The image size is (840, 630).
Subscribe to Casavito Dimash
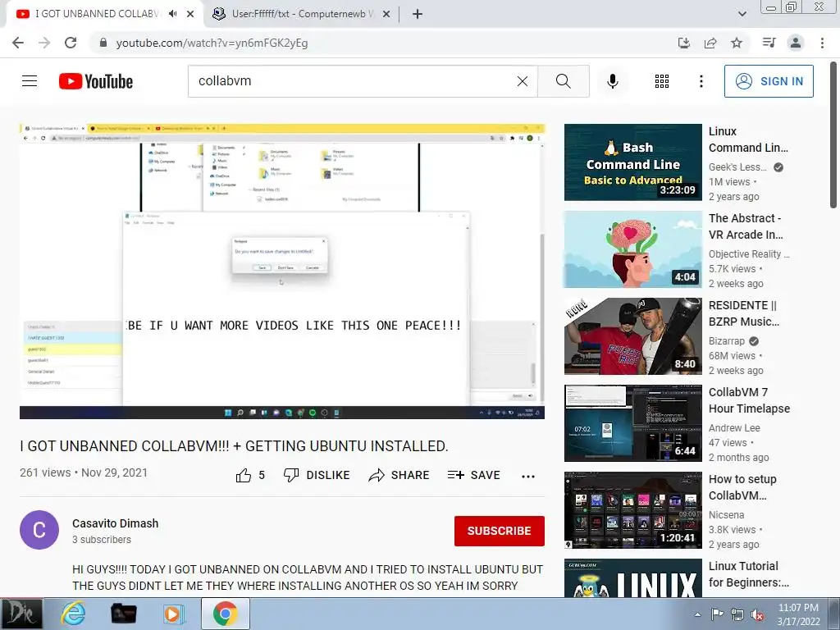tap(500, 531)
